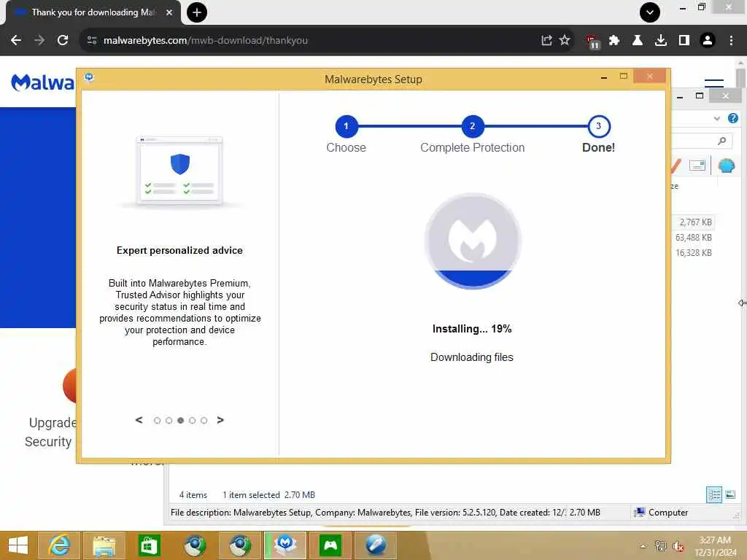Switch Explorer to details view
Screen dimensions: 747x560
714,494
